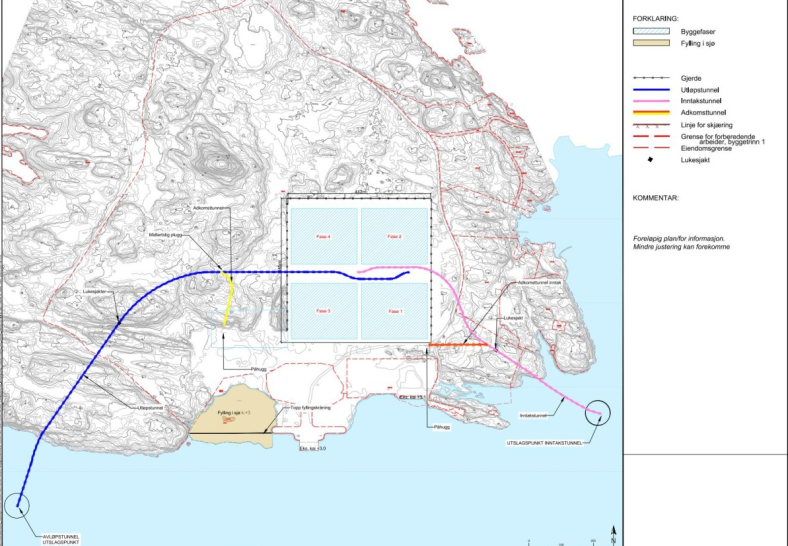Click the FORKLARING heading
Viewport: 788px width, 546px height.
[x=656, y=18]
